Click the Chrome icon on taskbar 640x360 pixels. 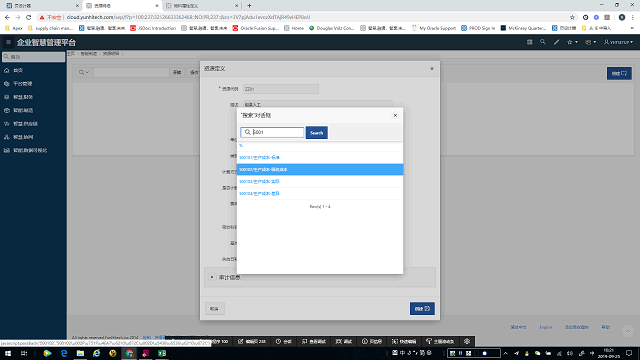point(129,353)
